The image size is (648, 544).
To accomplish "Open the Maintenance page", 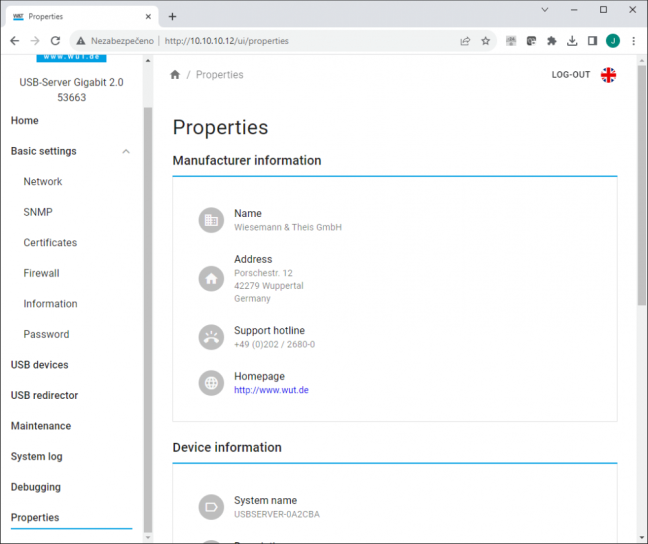I will tap(40, 426).
